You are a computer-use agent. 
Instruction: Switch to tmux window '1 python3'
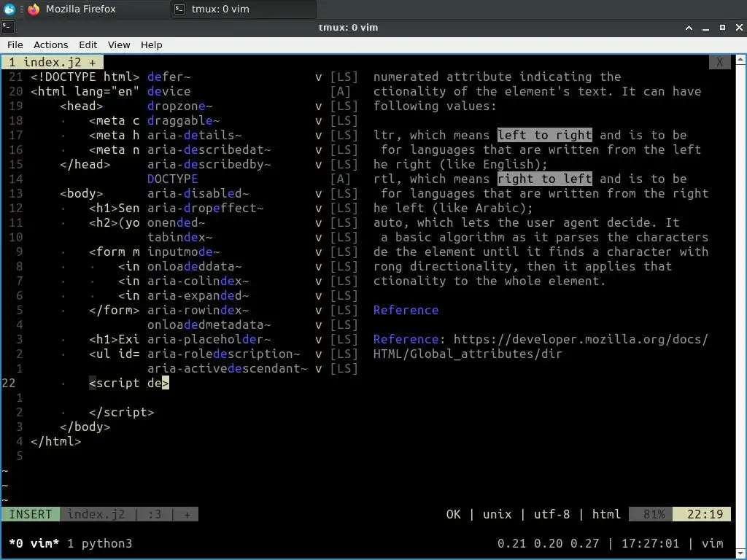(99, 543)
